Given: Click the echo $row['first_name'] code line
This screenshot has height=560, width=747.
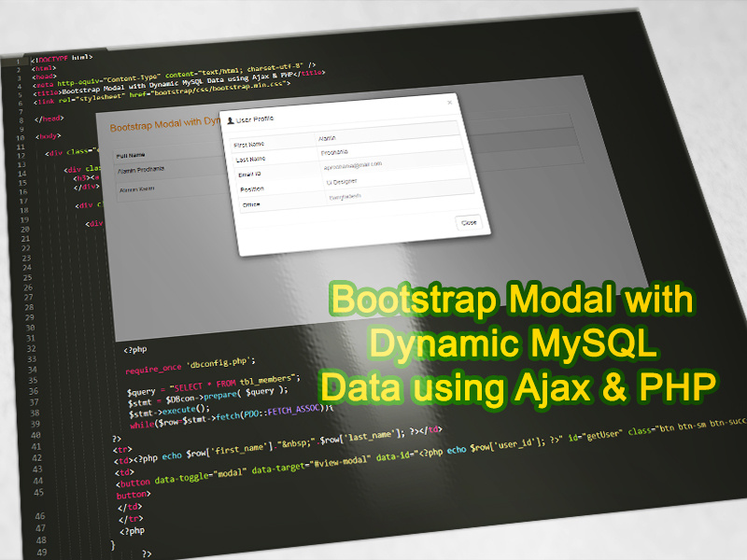Looking at the screenshot, I should [x=277, y=445].
